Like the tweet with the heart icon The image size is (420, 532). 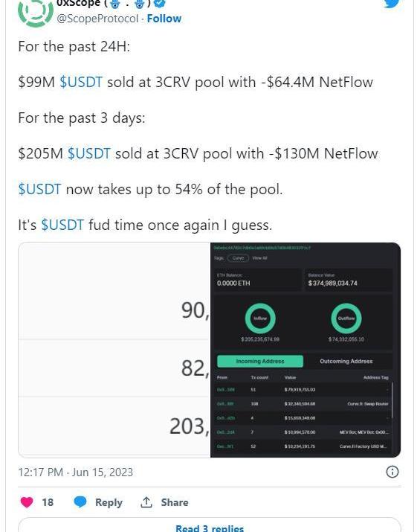click(x=27, y=502)
